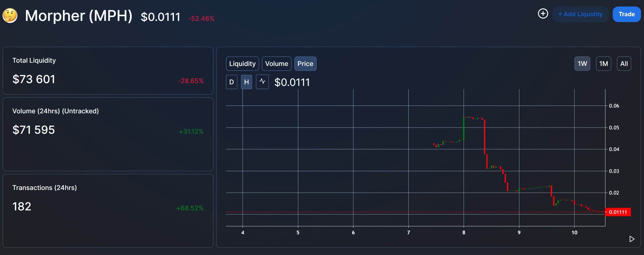The image size is (644, 255).
Task: Click the Transactions (24hrs) label
Action: (x=45, y=188)
